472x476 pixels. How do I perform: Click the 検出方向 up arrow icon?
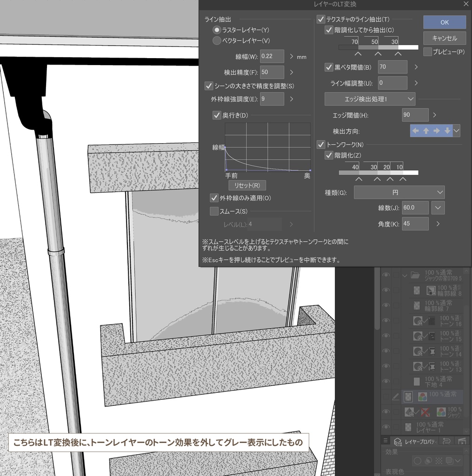coord(426,131)
